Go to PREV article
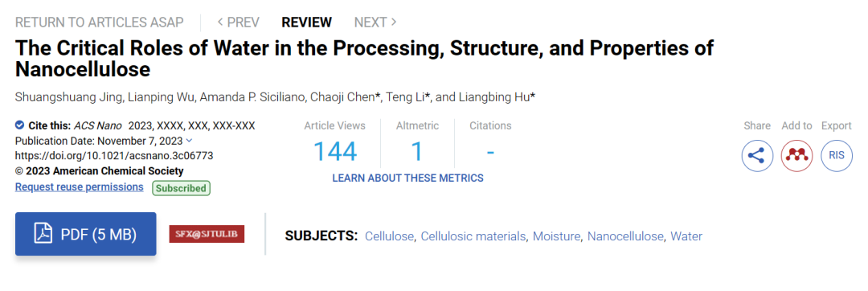 tap(238, 23)
